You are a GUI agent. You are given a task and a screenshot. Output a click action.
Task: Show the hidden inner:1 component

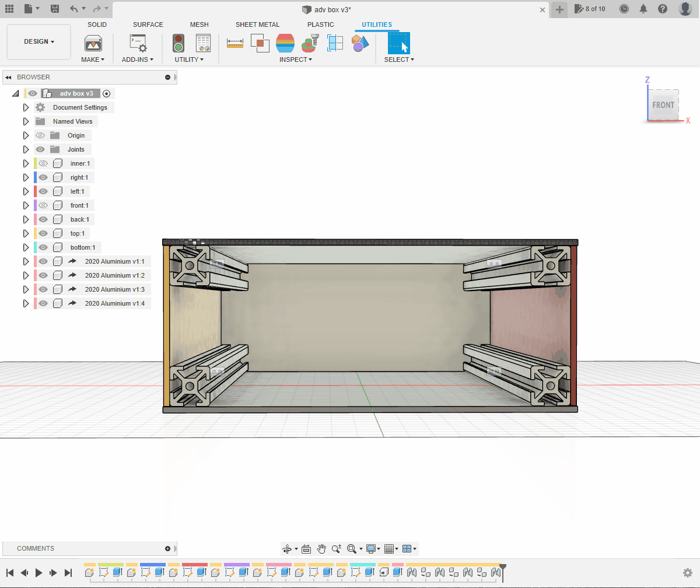point(43,163)
